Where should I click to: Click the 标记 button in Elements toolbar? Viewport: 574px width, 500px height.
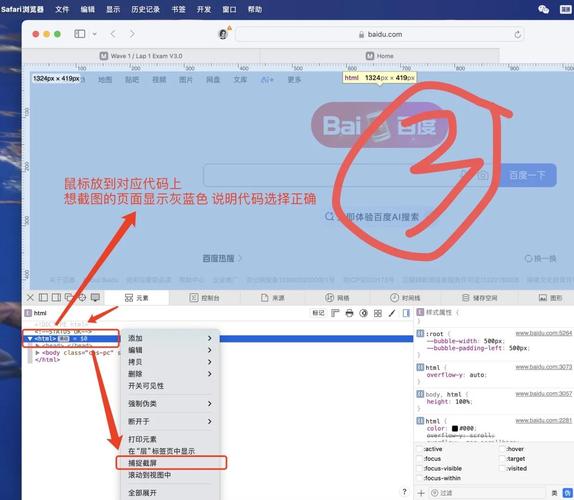(x=318, y=313)
